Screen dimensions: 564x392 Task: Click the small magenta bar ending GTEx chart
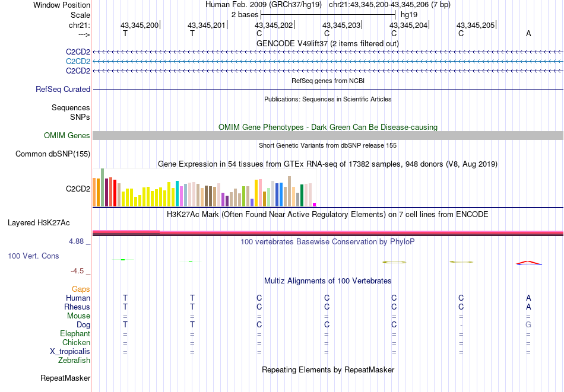click(315, 205)
